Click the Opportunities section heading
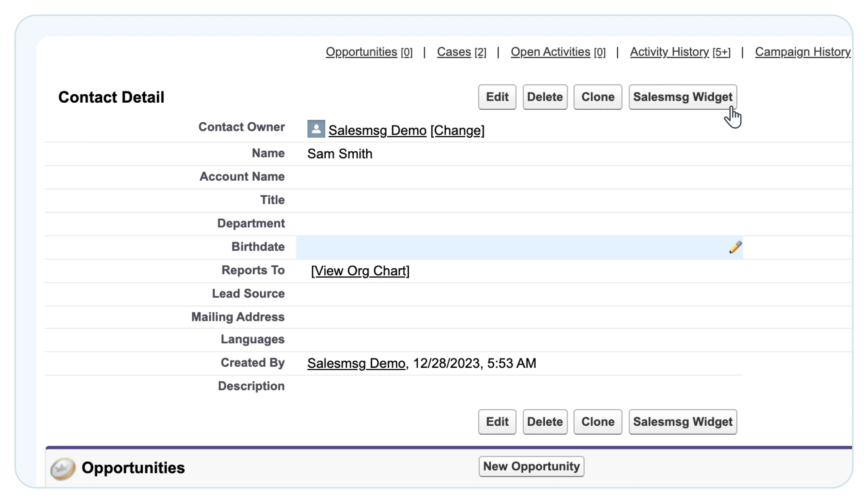This screenshot has width=868, height=503. pos(133,468)
